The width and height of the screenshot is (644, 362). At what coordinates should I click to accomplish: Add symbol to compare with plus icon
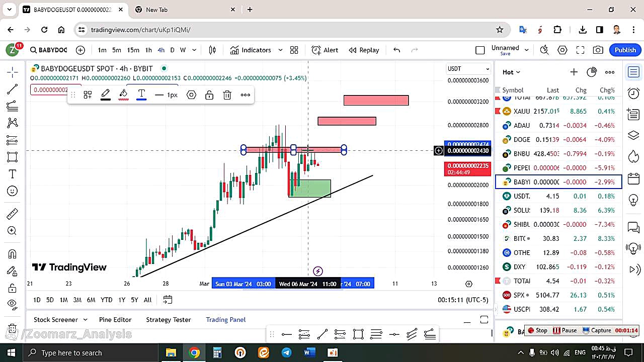click(80, 50)
